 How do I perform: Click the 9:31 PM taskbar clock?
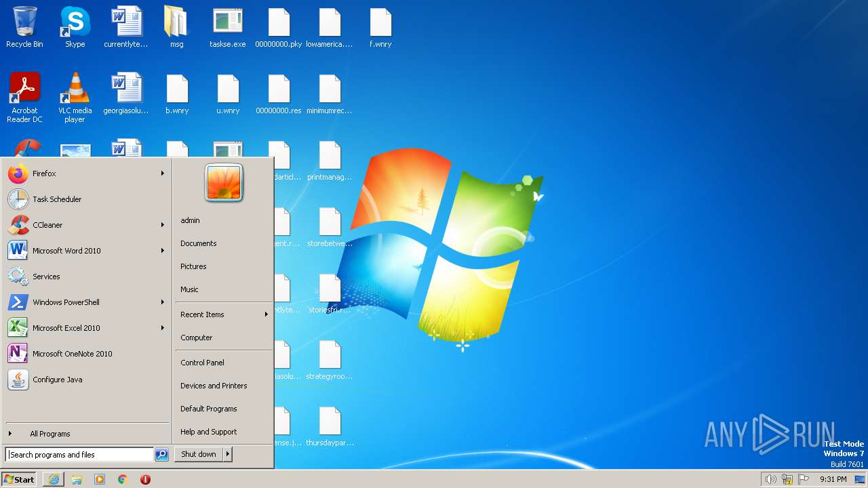tap(833, 479)
